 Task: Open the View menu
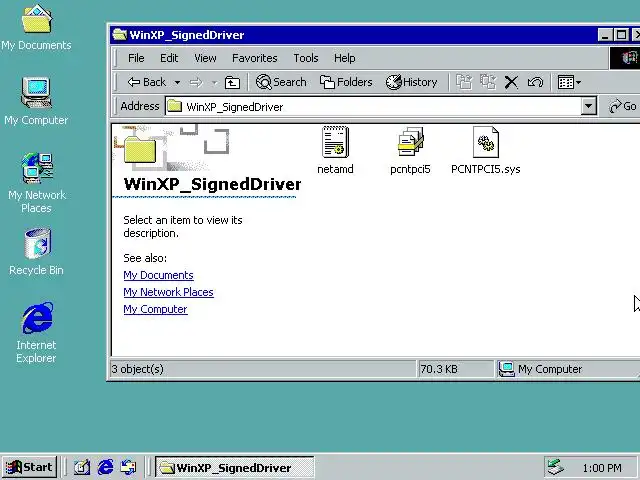(205, 58)
